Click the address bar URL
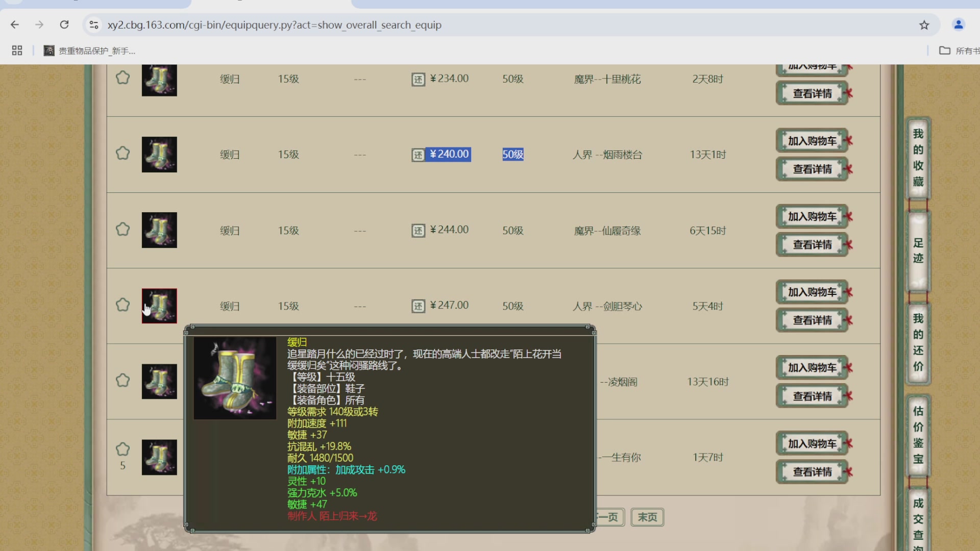 [274, 25]
